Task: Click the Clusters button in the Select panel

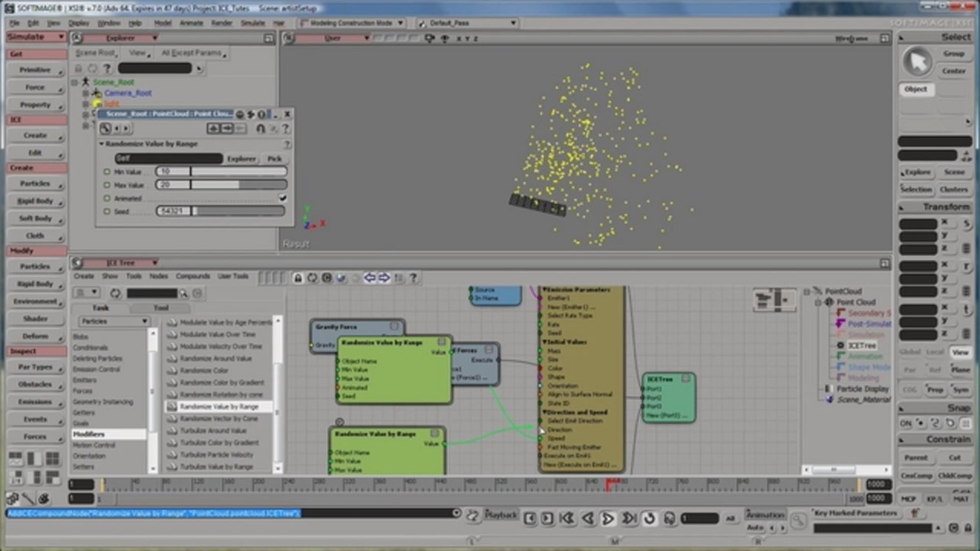Action: (x=954, y=189)
